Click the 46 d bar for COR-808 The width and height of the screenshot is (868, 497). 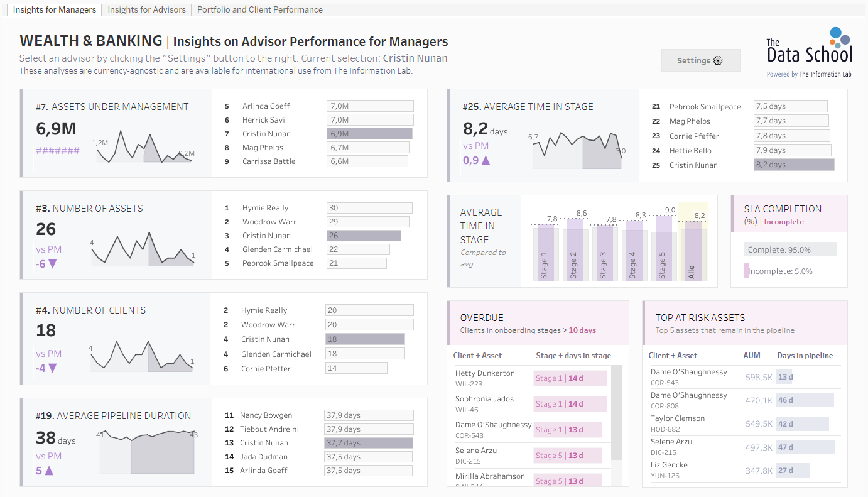pyautogui.click(x=805, y=400)
